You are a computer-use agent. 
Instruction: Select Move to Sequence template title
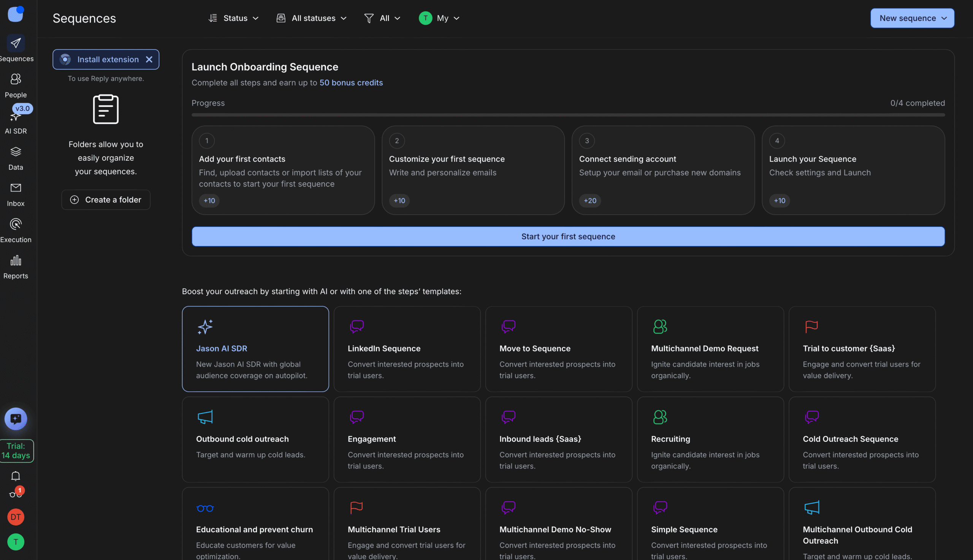pos(535,348)
